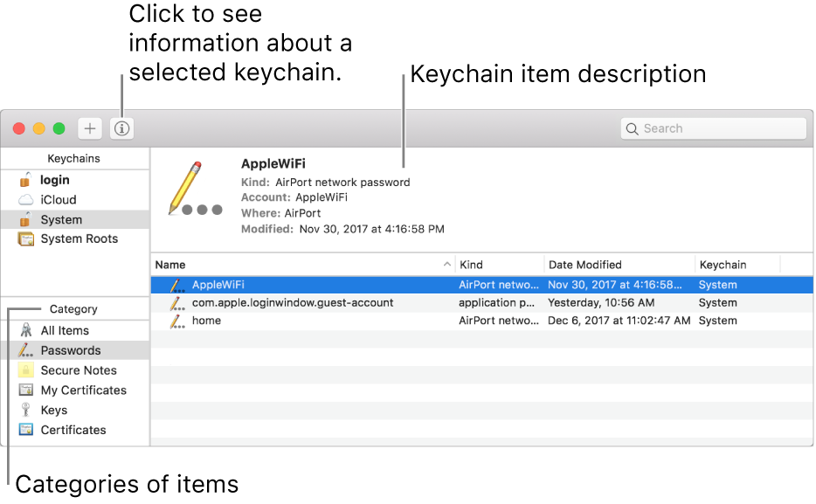Image resolution: width=816 pixels, height=504 pixels.
Task: Sort by Date Modified column header
Action: point(619,265)
